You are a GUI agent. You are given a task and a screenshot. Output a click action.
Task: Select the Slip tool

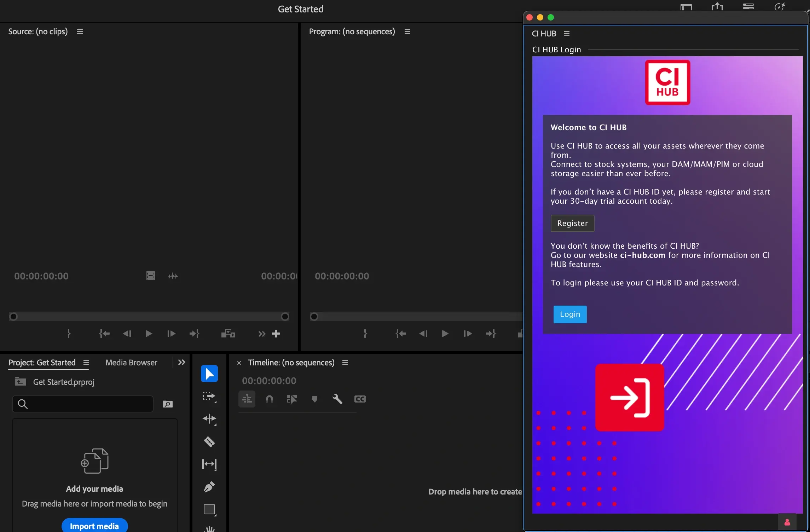pyautogui.click(x=209, y=464)
